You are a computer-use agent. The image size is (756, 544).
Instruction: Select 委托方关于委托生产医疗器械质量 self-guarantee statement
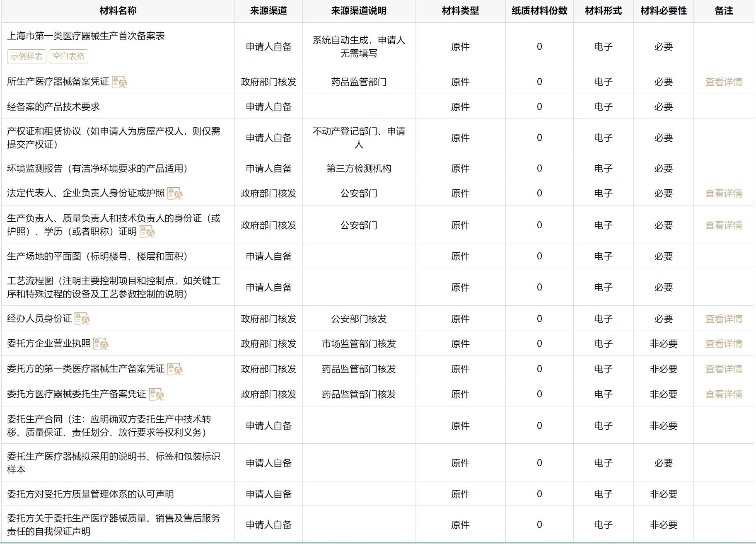(x=114, y=525)
